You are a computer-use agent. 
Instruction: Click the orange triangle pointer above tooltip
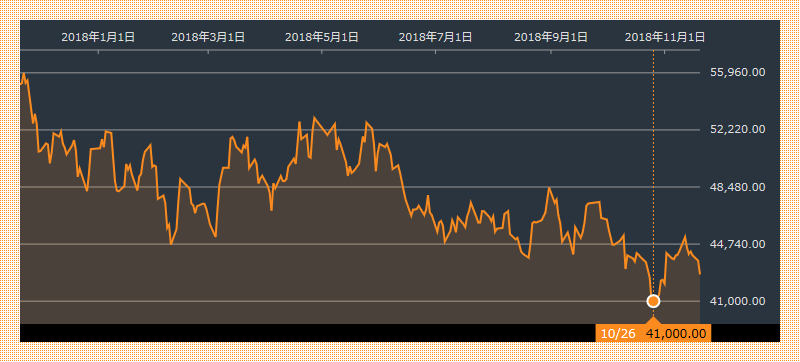click(x=653, y=321)
